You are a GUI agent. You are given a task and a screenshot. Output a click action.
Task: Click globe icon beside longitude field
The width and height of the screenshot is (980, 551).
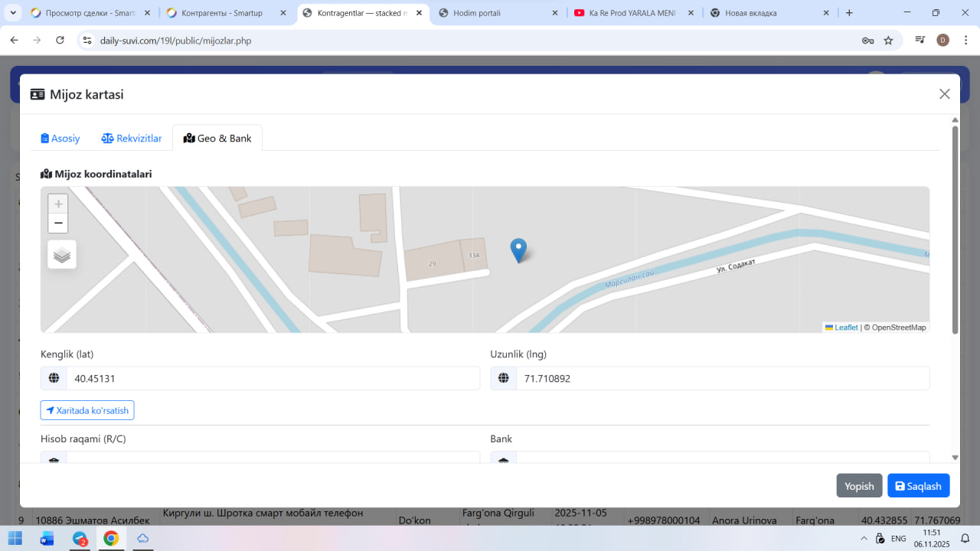tap(503, 378)
